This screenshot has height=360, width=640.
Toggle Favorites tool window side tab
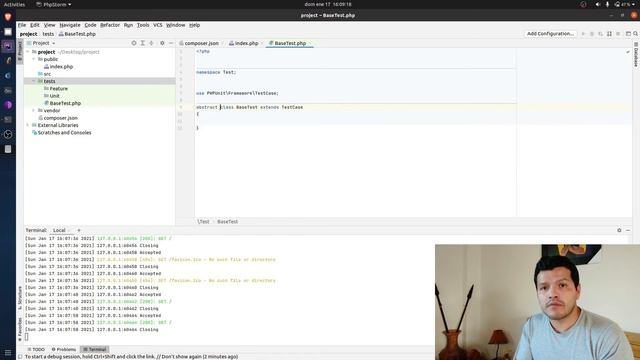click(20, 329)
